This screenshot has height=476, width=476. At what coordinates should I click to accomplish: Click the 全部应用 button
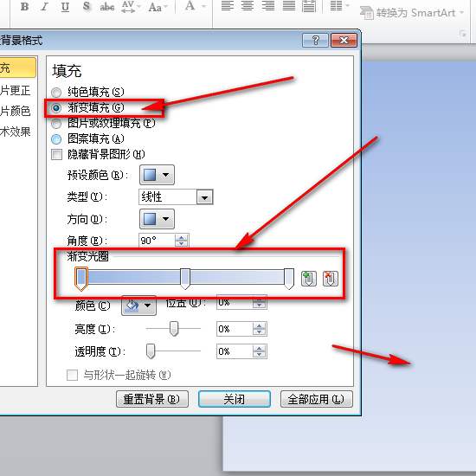click(316, 399)
